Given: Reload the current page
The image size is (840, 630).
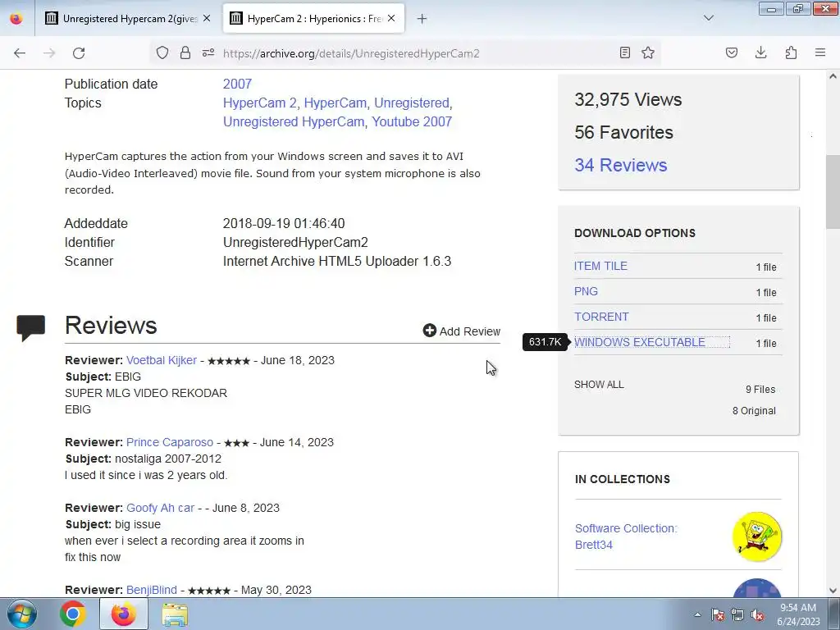Looking at the screenshot, I should pyautogui.click(x=79, y=53).
